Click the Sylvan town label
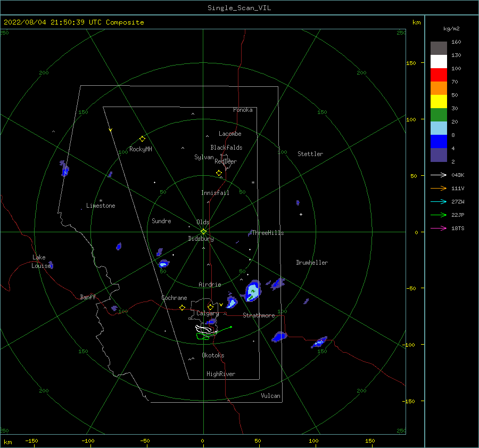 (204, 157)
